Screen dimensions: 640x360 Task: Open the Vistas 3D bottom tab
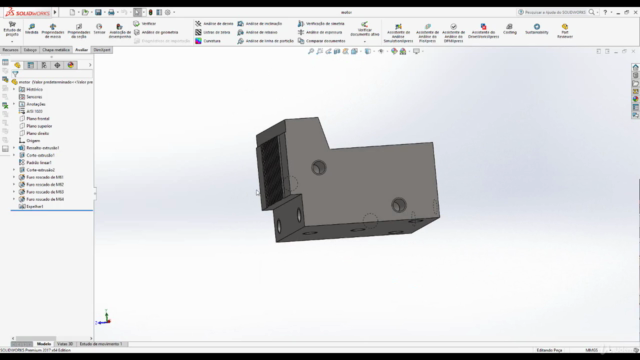(65, 344)
